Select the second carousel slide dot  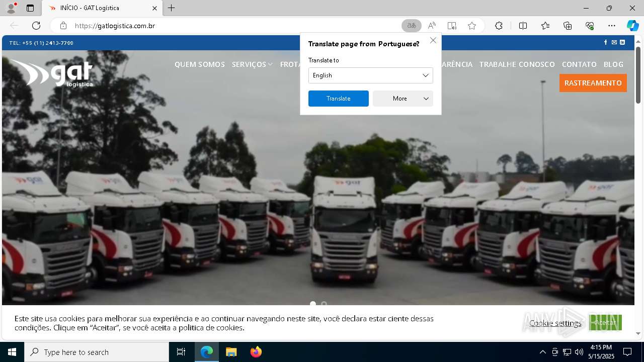click(324, 304)
